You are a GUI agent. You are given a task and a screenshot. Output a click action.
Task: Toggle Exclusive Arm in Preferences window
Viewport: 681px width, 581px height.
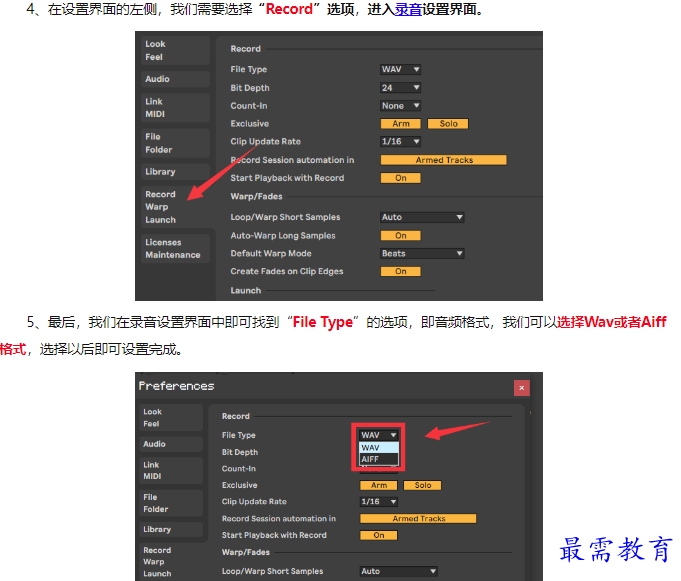pos(378,485)
